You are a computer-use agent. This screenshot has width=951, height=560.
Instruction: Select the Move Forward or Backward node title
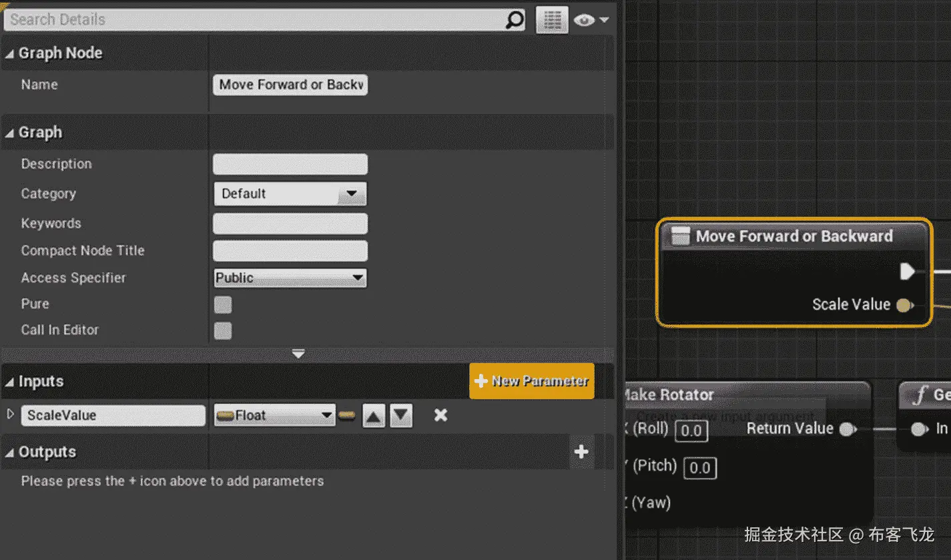794,236
